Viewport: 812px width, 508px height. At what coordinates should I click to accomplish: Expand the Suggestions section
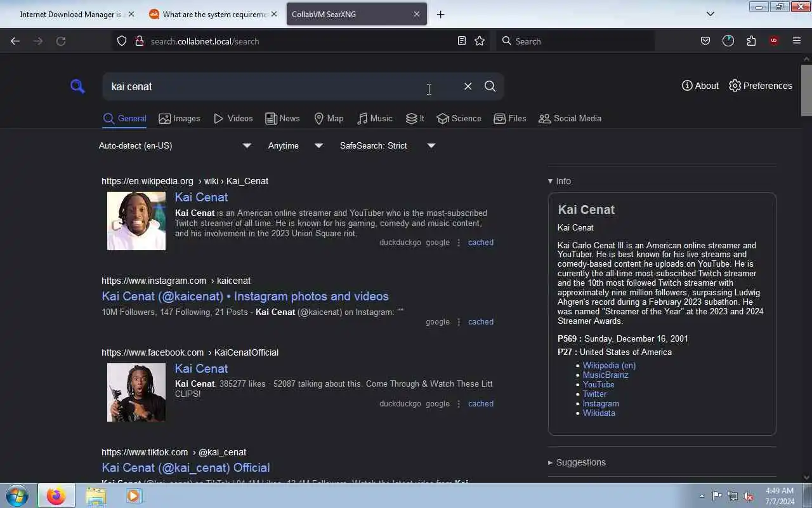(577, 462)
